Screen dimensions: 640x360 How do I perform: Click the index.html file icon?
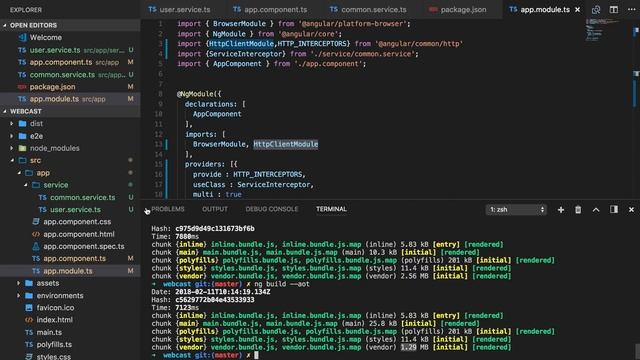click(29, 320)
